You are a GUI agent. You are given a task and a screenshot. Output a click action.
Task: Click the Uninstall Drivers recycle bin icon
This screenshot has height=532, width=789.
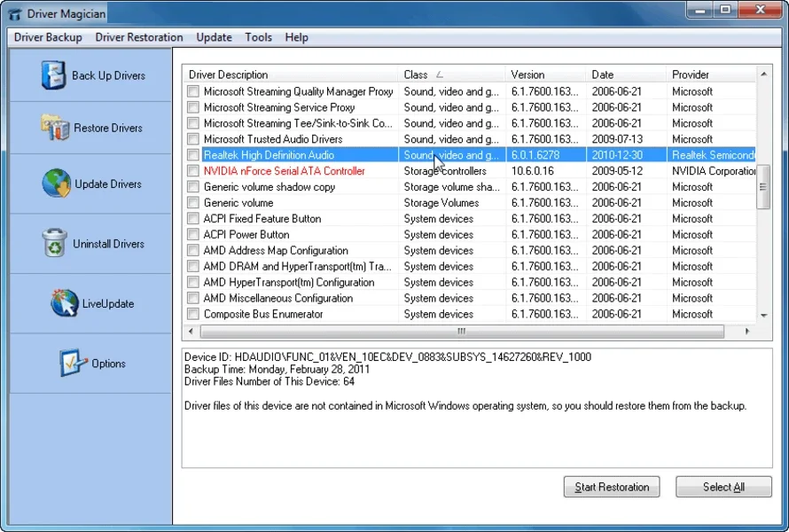pos(54,243)
